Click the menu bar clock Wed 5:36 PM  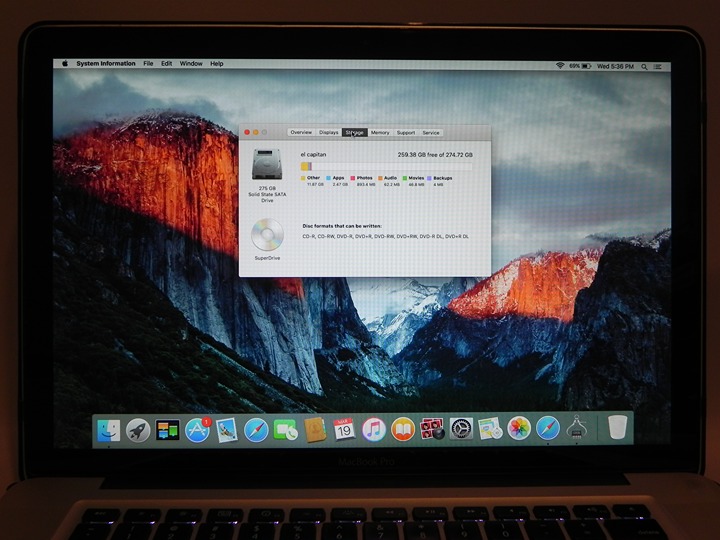click(x=615, y=67)
